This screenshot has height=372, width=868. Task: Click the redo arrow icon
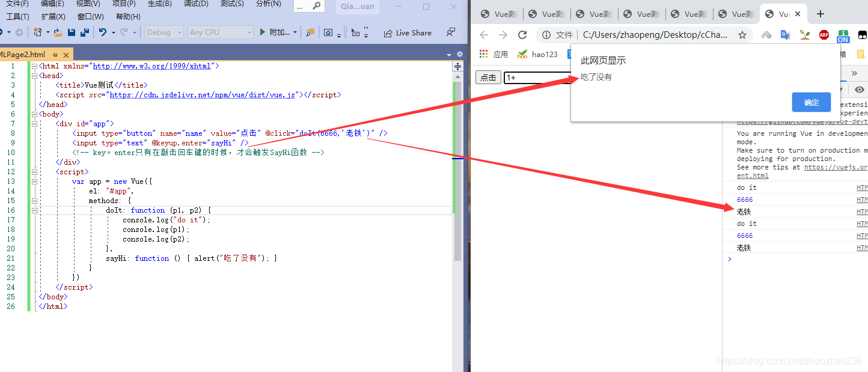(124, 32)
